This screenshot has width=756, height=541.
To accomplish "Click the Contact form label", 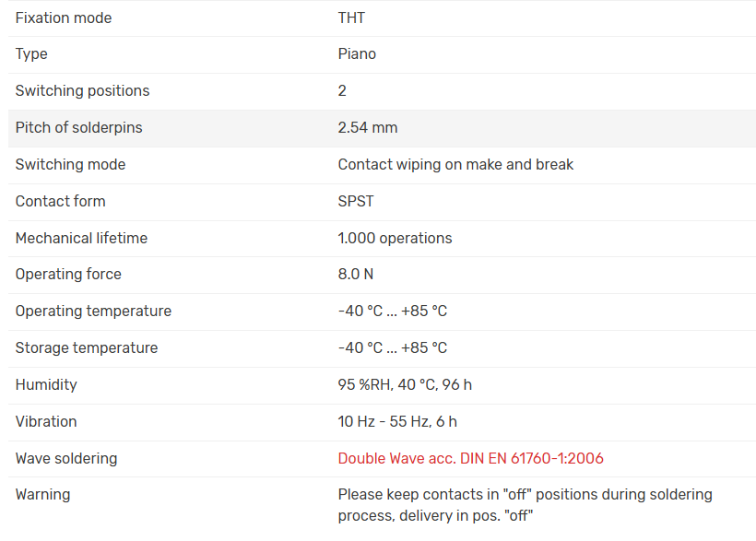I will pos(60,201).
